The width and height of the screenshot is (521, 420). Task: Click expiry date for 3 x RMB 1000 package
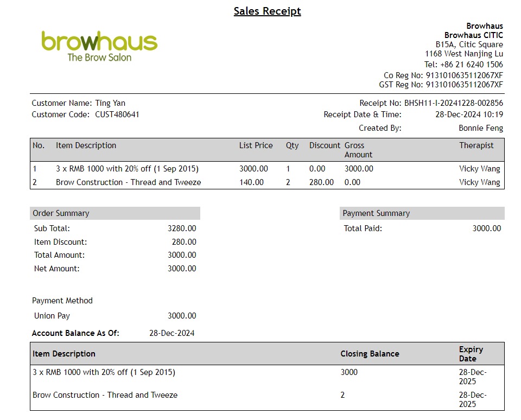tap(473, 377)
